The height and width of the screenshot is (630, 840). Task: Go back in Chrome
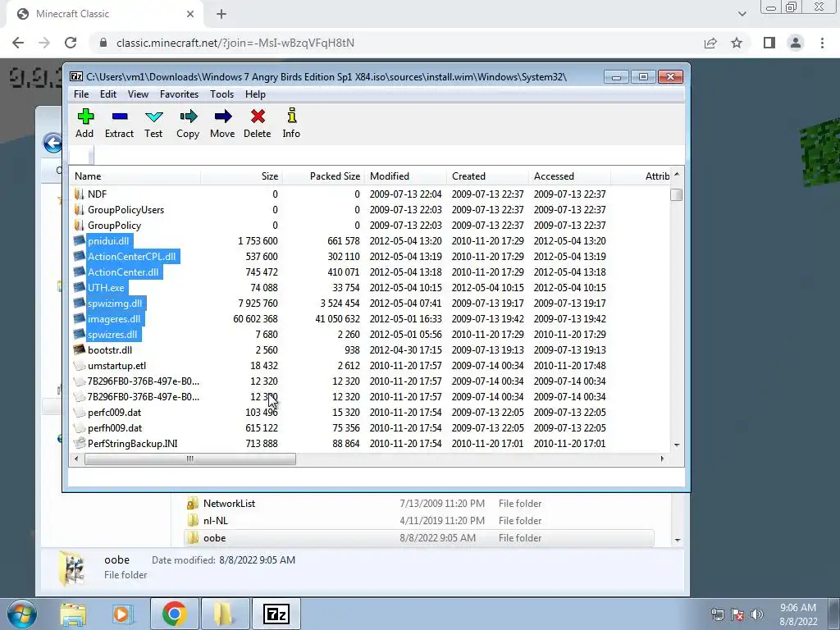(x=18, y=43)
